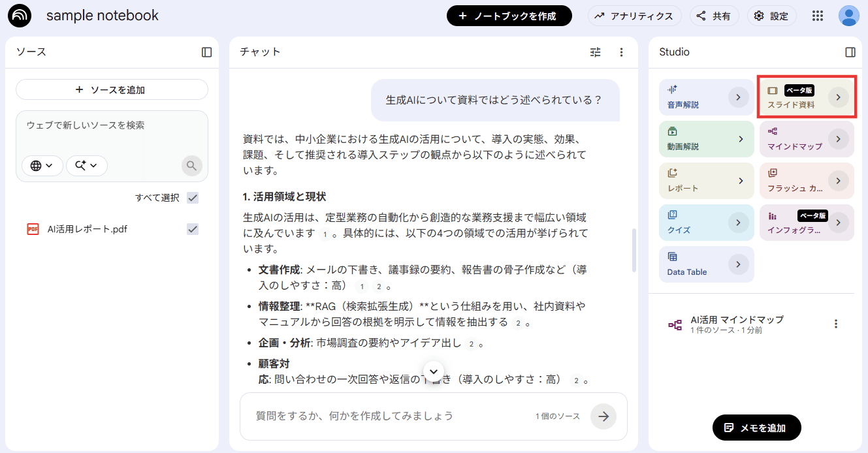Click the フラッシュカード tile icon
The width and height of the screenshot is (868, 453).
[x=773, y=173]
